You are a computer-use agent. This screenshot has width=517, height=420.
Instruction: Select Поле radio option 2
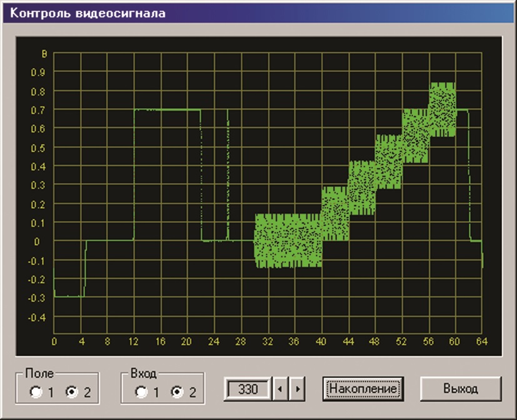click(73, 392)
